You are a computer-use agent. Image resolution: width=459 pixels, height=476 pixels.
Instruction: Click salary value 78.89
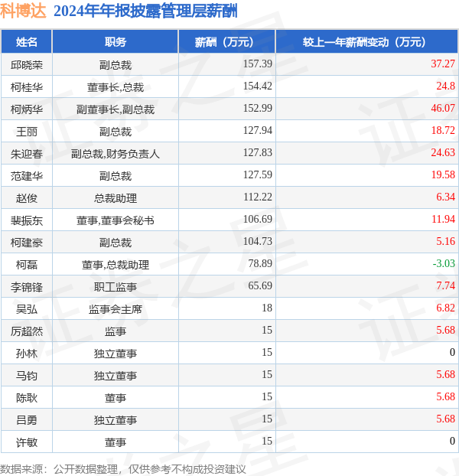(260, 263)
